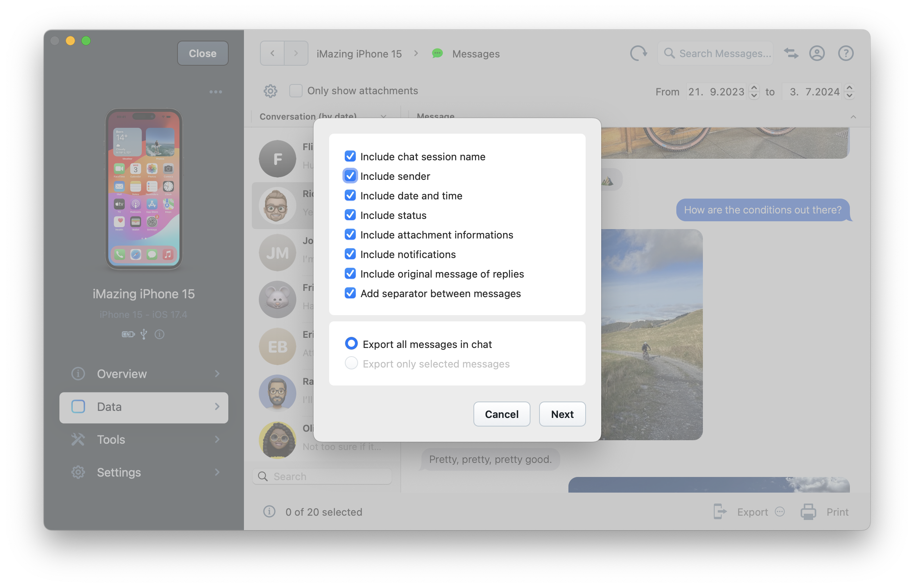Viewport: 914px width, 588px height.
Task: Click the to date field 3.7.2024
Action: [812, 92]
